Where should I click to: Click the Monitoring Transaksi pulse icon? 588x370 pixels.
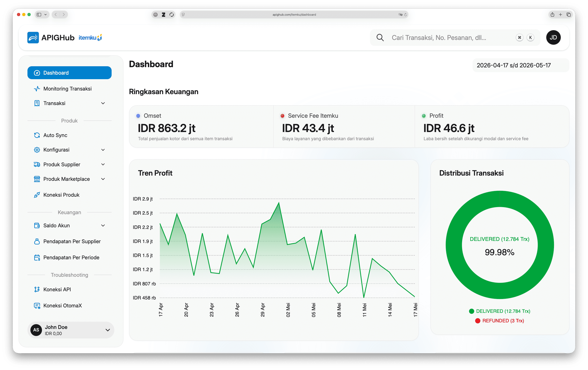[x=37, y=89]
